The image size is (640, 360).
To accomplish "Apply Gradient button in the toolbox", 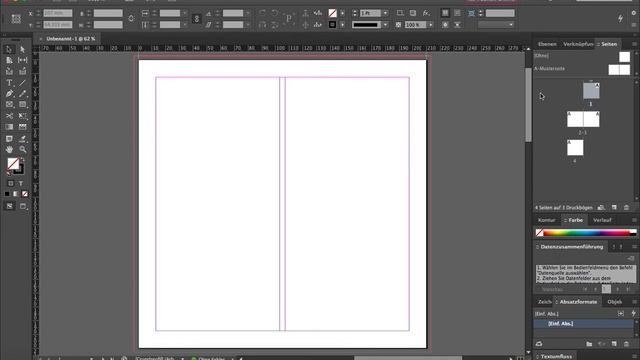I will click(16, 194).
